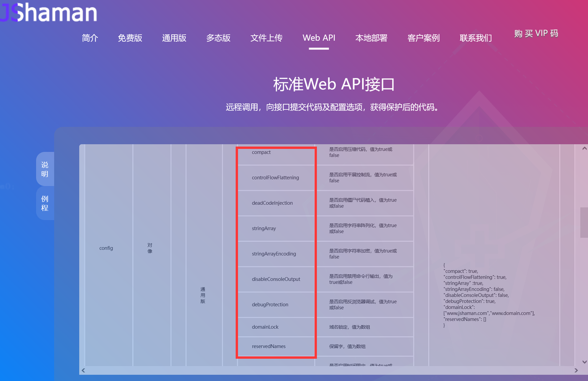Open the 文件上传 navigation item

click(x=267, y=38)
